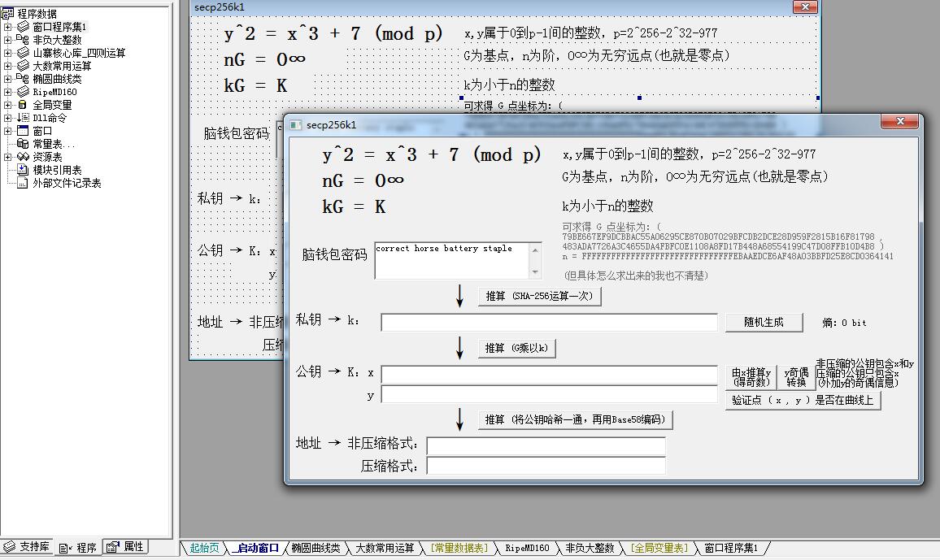Open the [全局变量表] document tab

(x=659, y=548)
